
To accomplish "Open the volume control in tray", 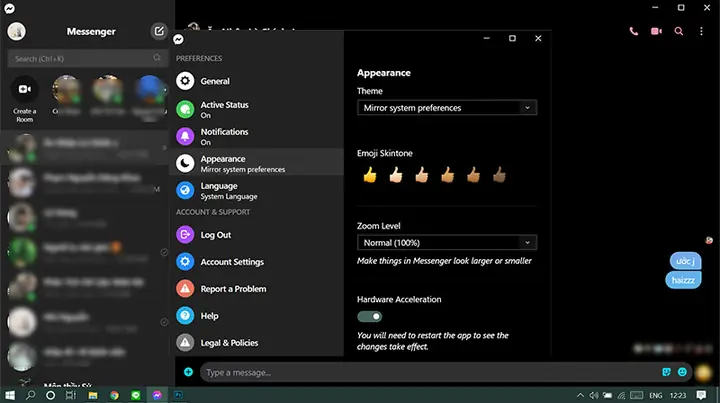I will [x=594, y=395].
